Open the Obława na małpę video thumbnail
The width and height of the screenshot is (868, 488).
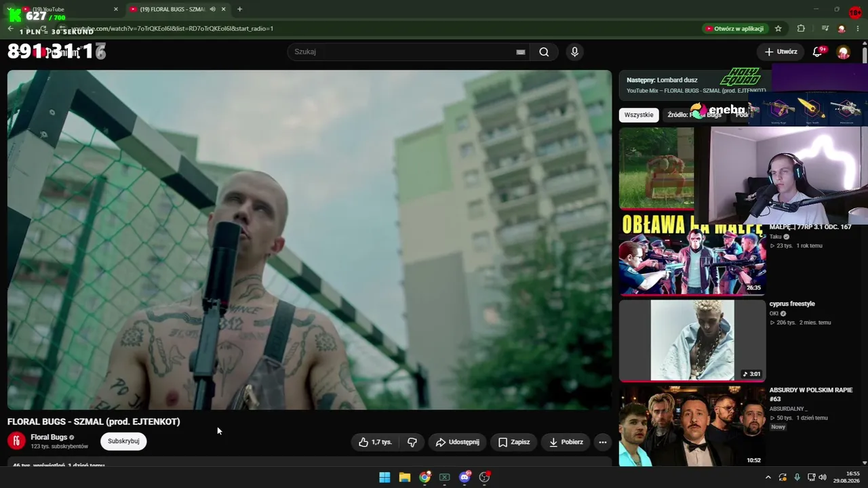(x=692, y=255)
